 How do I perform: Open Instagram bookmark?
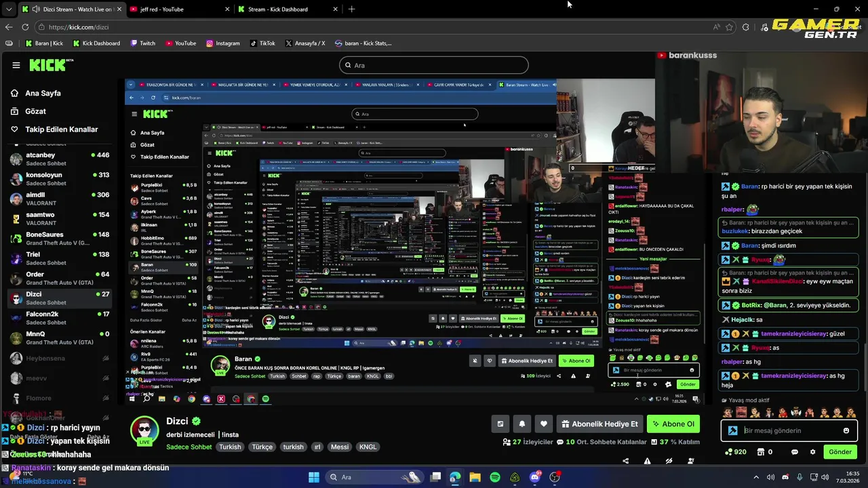point(222,43)
